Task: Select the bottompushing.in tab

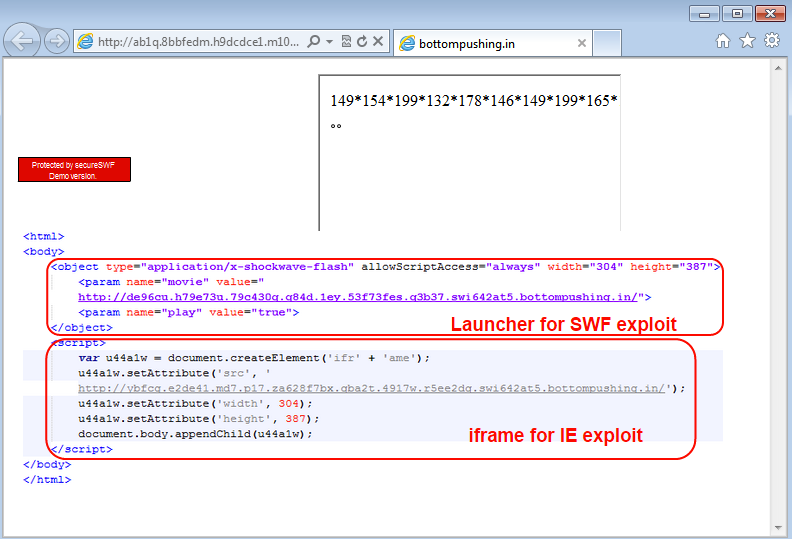Action: click(x=492, y=43)
